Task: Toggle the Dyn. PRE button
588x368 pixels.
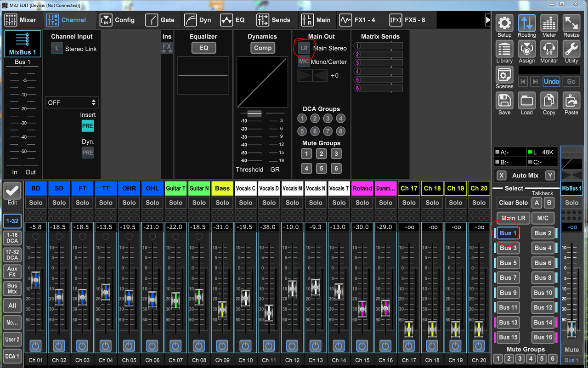Action: pos(87,152)
